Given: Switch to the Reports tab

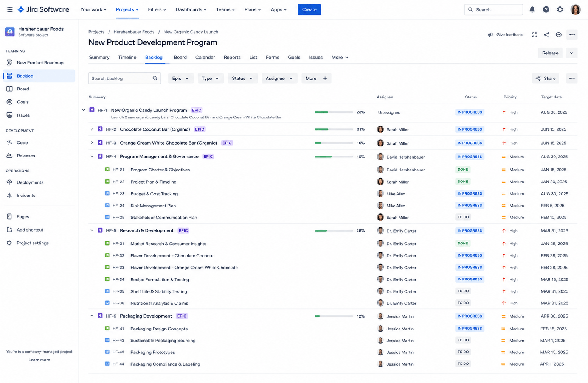Looking at the screenshot, I should click(x=232, y=58).
